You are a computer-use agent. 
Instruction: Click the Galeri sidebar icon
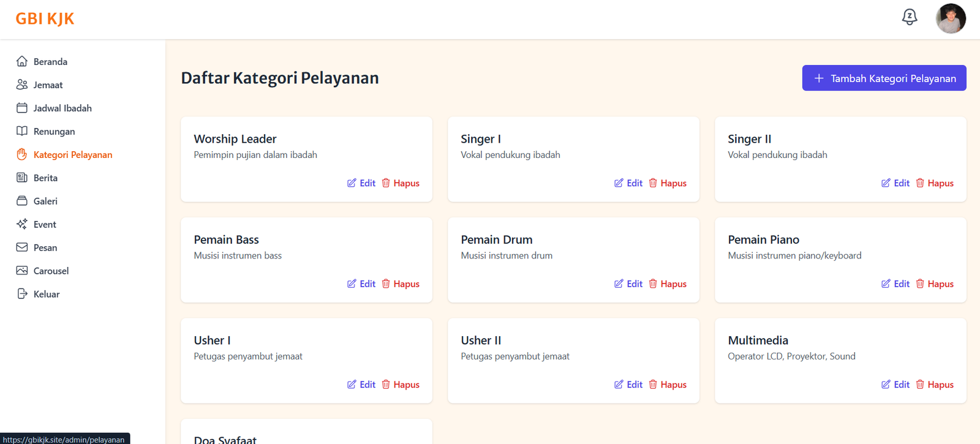pos(22,201)
